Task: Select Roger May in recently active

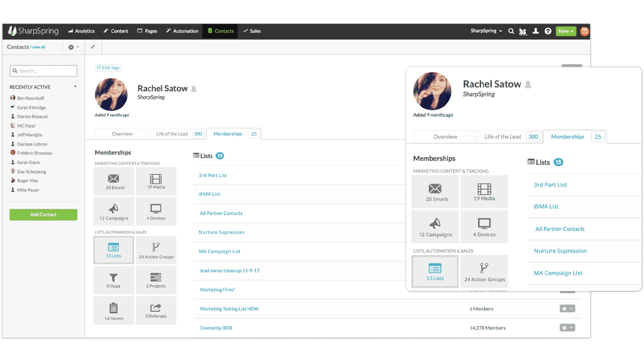Action: click(x=28, y=180)
